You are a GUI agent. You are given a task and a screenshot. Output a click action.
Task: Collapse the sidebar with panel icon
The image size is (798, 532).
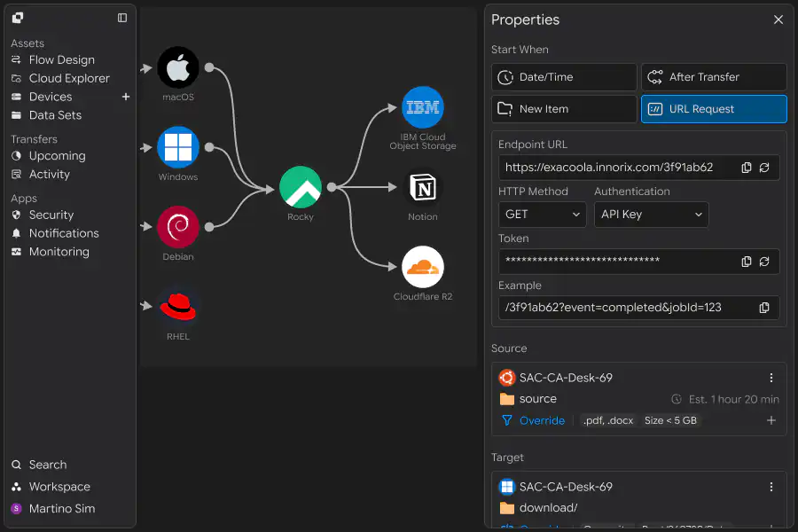coord(122,18)
